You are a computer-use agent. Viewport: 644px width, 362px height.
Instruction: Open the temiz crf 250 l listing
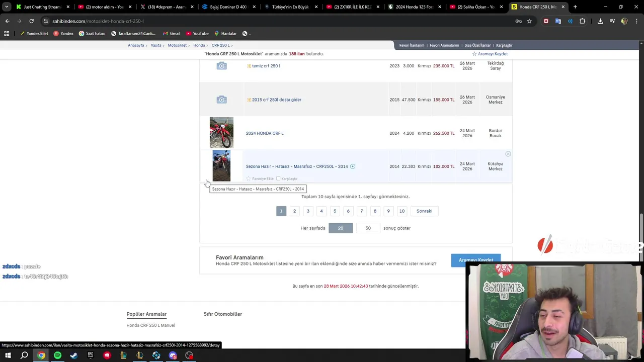tap(266, 66)
